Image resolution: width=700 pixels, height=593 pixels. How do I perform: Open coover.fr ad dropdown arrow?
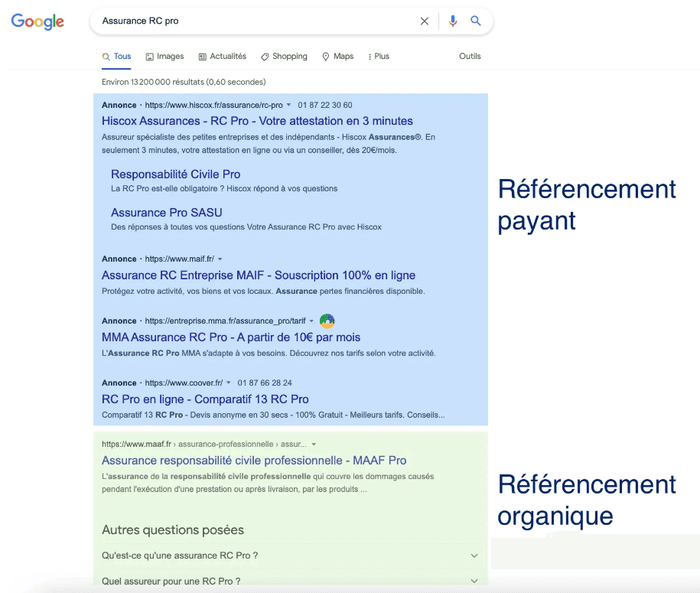click(229, 383)
